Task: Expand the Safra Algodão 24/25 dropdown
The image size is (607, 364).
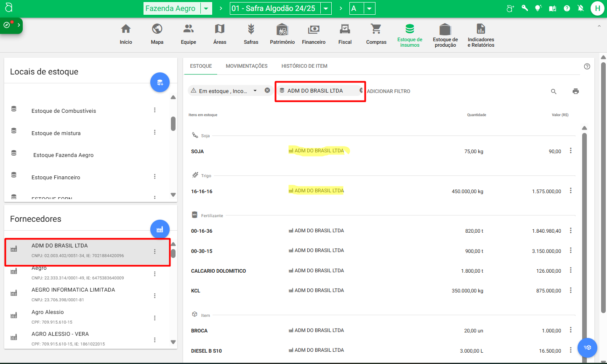Action: pyautogui.click(x=326, y=8)
